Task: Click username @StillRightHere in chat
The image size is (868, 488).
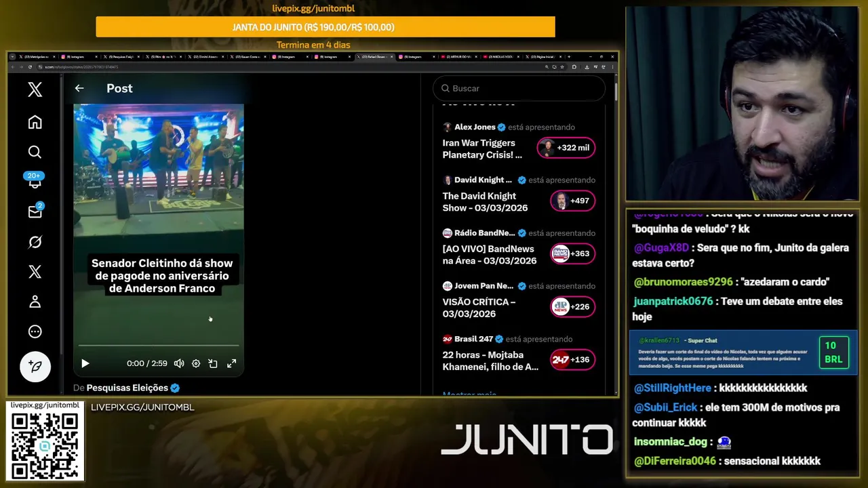Action: [x=672, y=388]
